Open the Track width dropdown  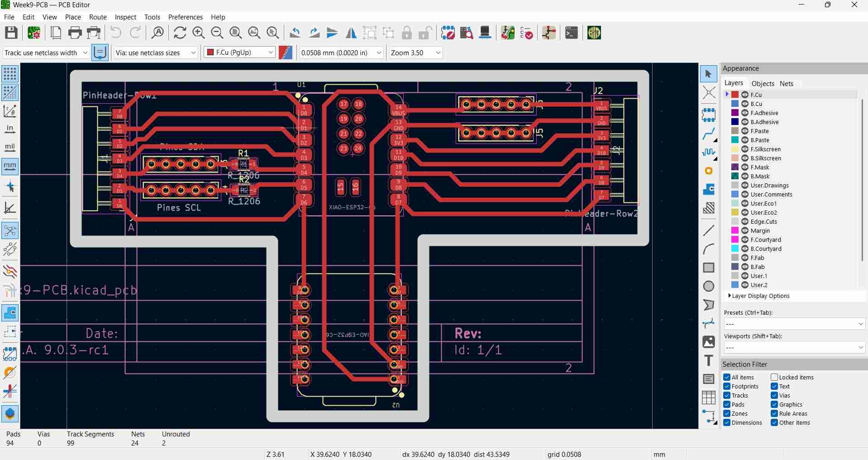(x=46, y=53)
